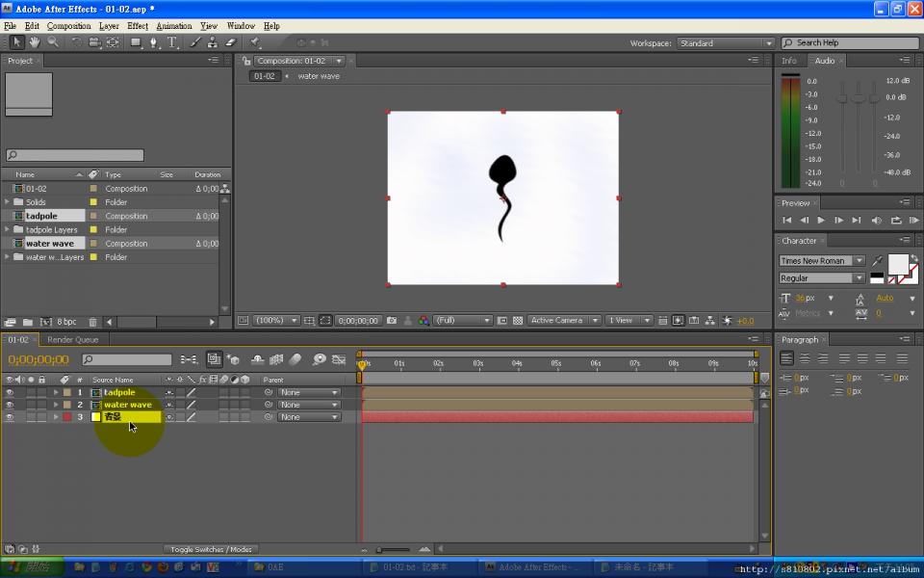Select the Puppet Pin tool
The width and height of the screenshot is (924, 578).
[255, 42]
